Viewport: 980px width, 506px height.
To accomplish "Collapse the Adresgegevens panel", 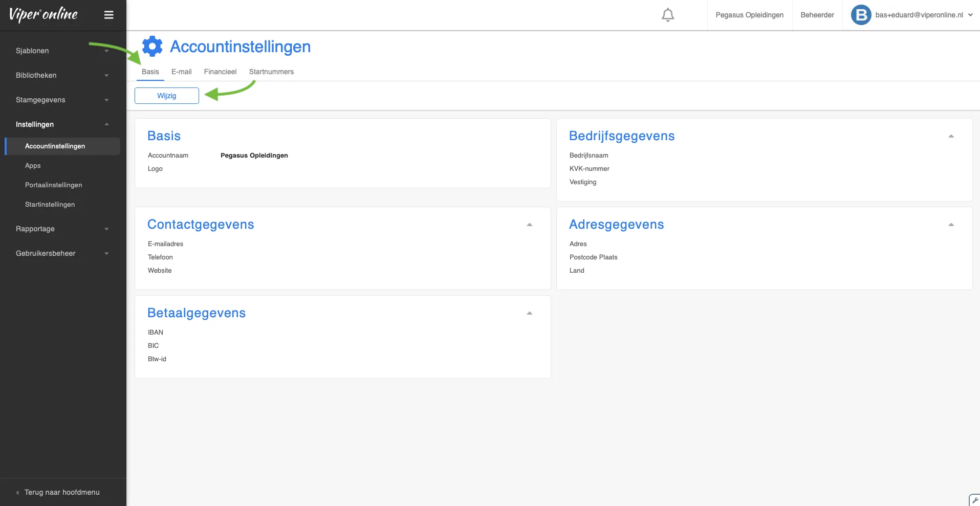I will click(x=951, y=225).
